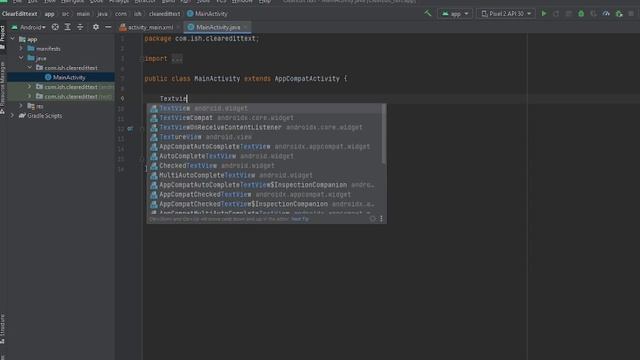Image resolution: width=640 pixels, height=360 pixels.
Task: Choose AppCompatAutoCompleteTextView widget suggestion
Action: point(264,147)
